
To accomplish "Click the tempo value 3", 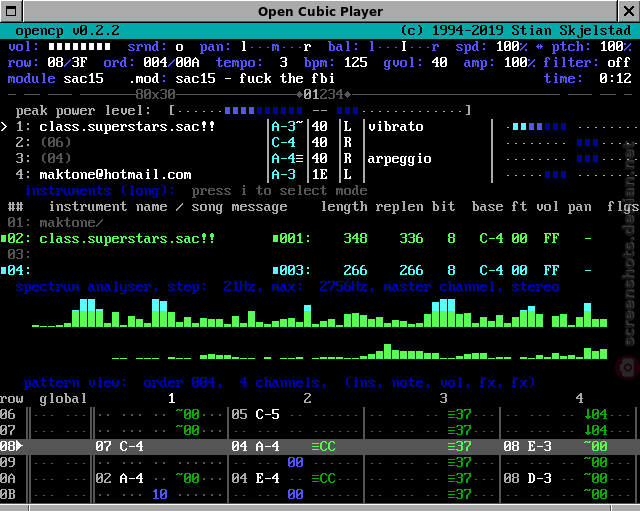I will tap(284, 62).
